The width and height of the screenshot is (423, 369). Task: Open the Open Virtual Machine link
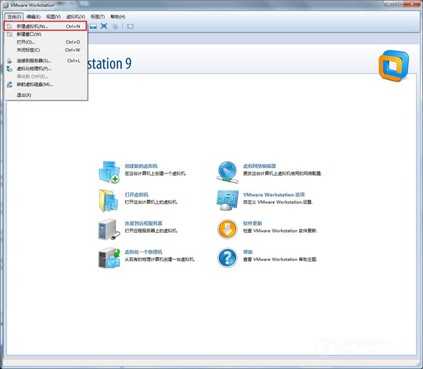(x=136, y=195)
